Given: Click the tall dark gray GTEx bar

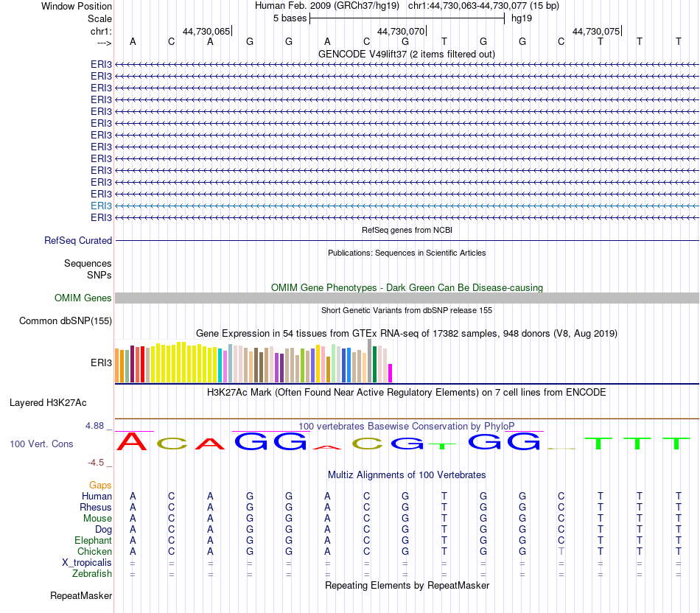Looking at the screenshot, I should coord(370,361).
